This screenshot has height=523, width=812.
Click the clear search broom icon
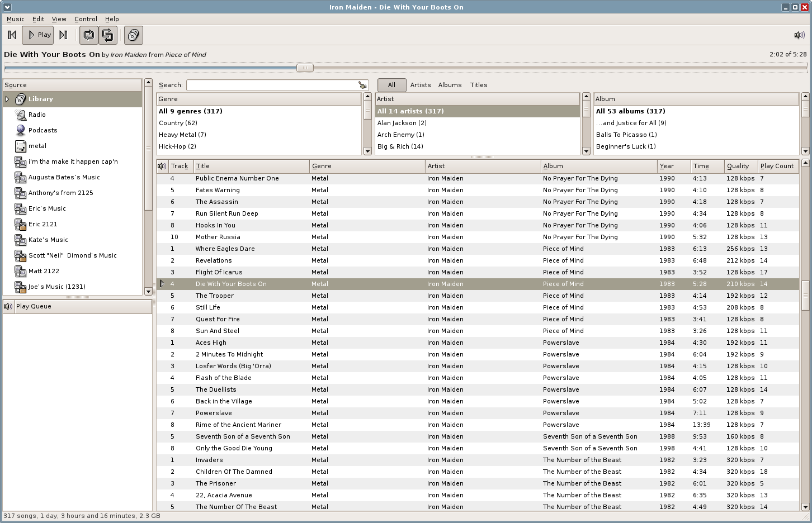pos(362,85)
